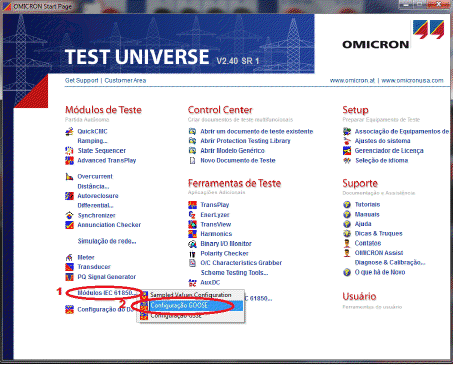Visit www.omicronusa.com link
The width and height of the screenshot is (453, 365).
click(x=412, y=80)
